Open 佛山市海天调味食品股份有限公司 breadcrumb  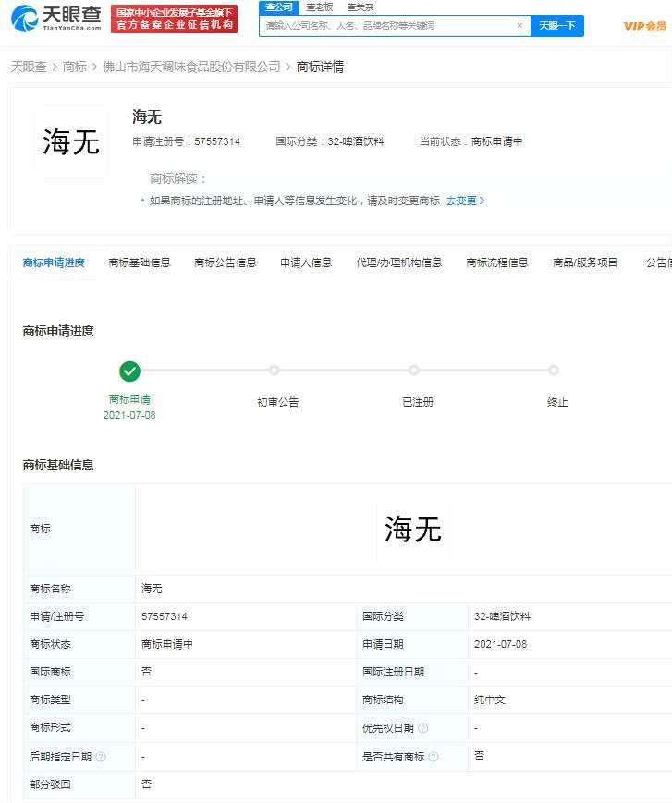tap(191, 67)
